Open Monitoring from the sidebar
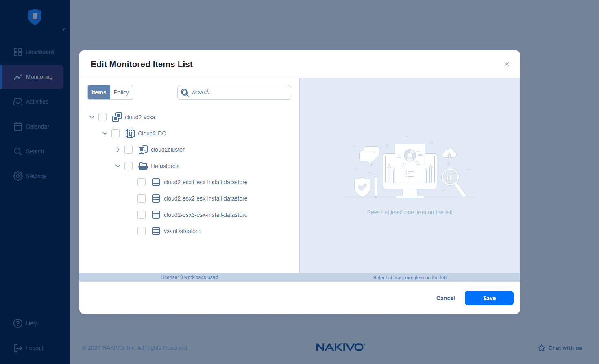The image size is (599, 364). (33, 77)
